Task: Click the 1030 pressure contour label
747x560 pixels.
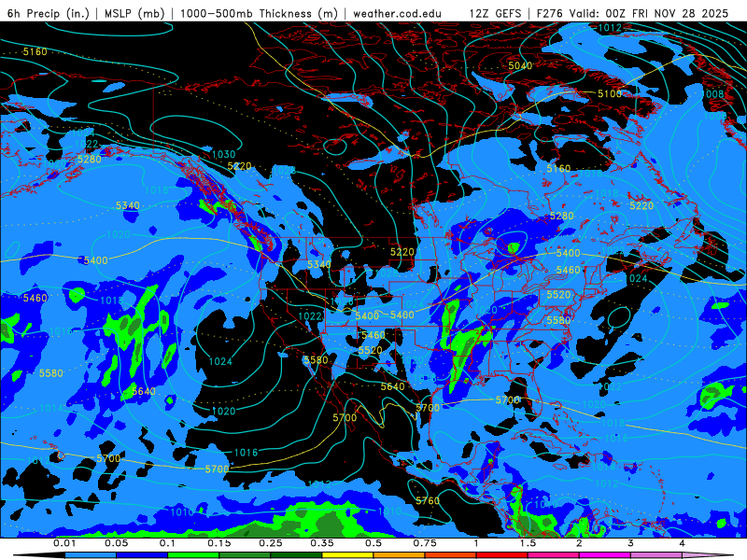Action: (x=223, y=154)
